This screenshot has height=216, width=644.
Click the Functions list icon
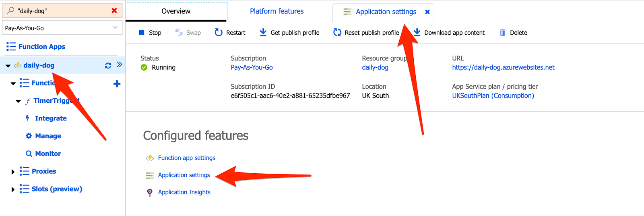pyautogui.click(x=25, y=83)
